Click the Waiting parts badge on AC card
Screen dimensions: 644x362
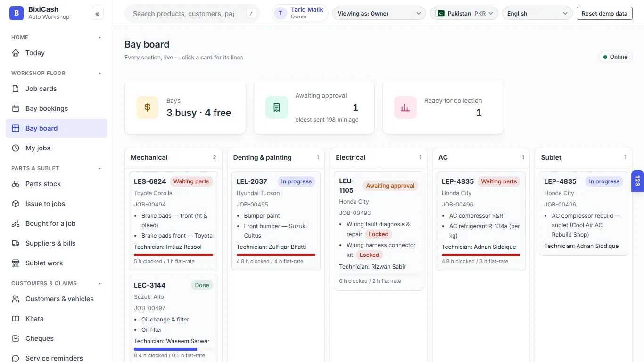(x=499, y=181)
